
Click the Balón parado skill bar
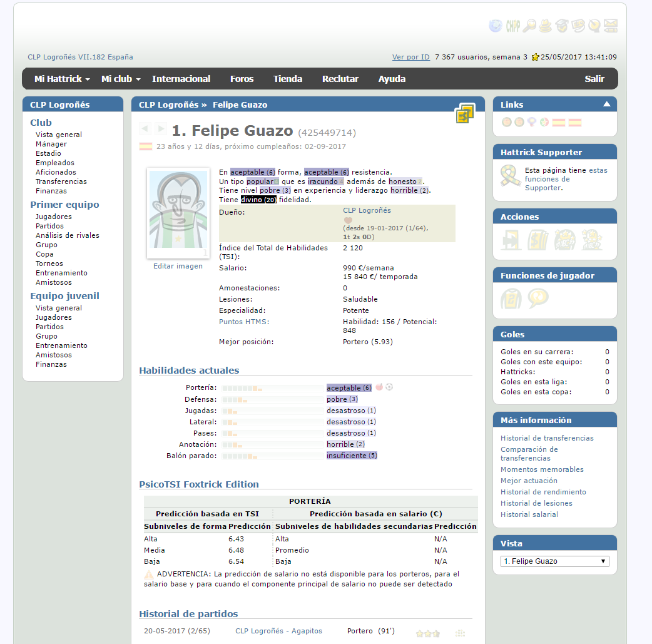pos(272,456)
